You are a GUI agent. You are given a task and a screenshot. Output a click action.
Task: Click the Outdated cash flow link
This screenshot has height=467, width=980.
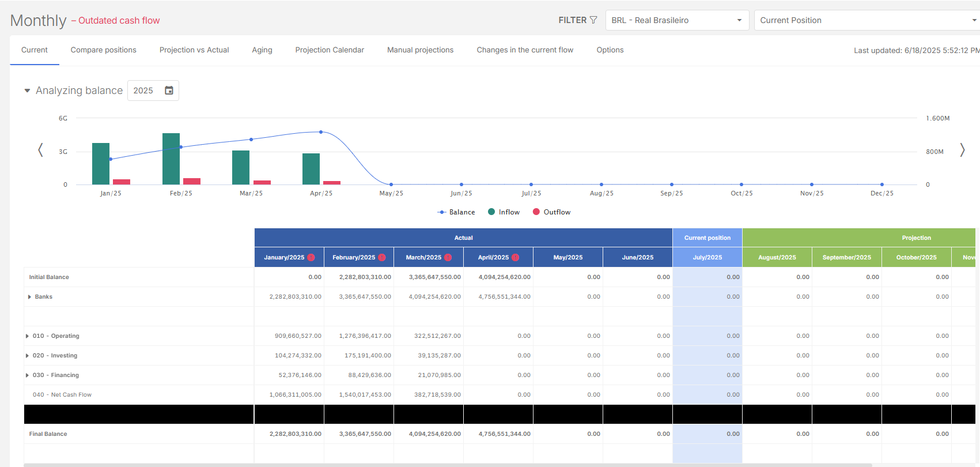tap(119, 21)
